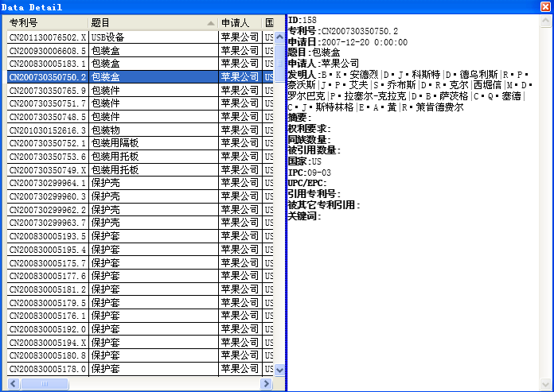Click the list's vertical scroll down arrow
The height and width of the screenshot is (392, 554).
pos(279,370)
